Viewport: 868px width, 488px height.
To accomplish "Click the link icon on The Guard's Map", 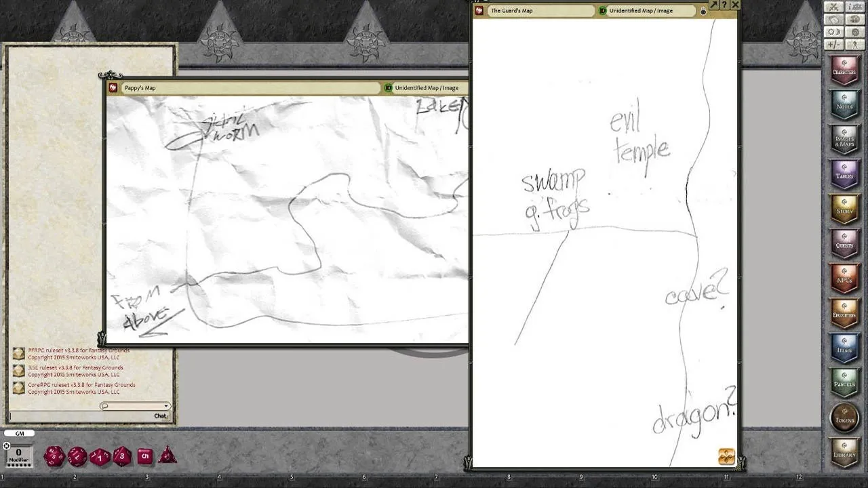I will tap(479, 10).
